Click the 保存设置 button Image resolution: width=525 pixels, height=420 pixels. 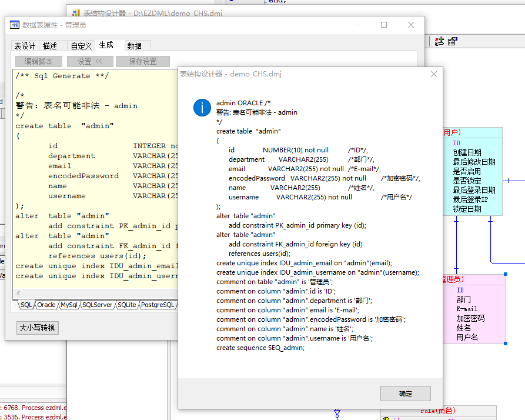pyautogui.click(x=143, y=61)
